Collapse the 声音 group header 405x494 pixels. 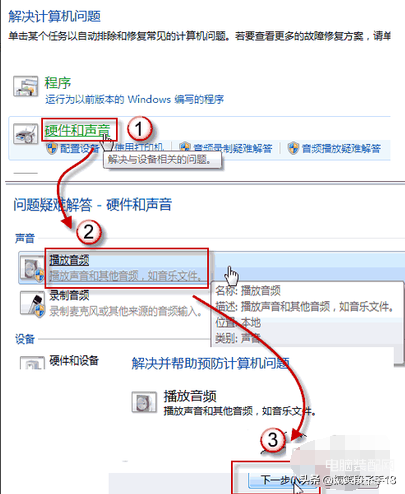[25, 238]
